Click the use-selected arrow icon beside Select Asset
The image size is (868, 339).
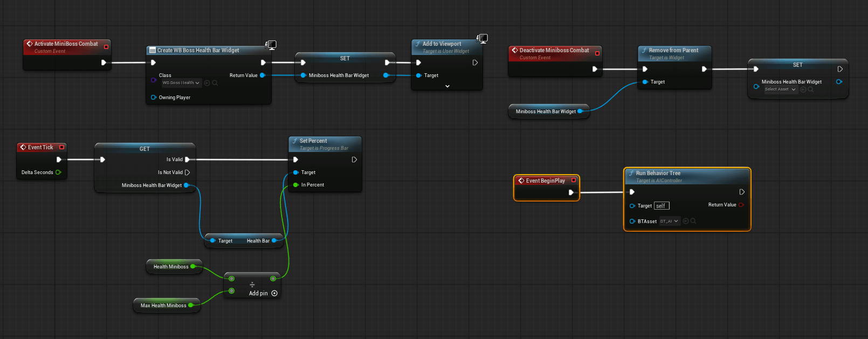tap(803, 89)
